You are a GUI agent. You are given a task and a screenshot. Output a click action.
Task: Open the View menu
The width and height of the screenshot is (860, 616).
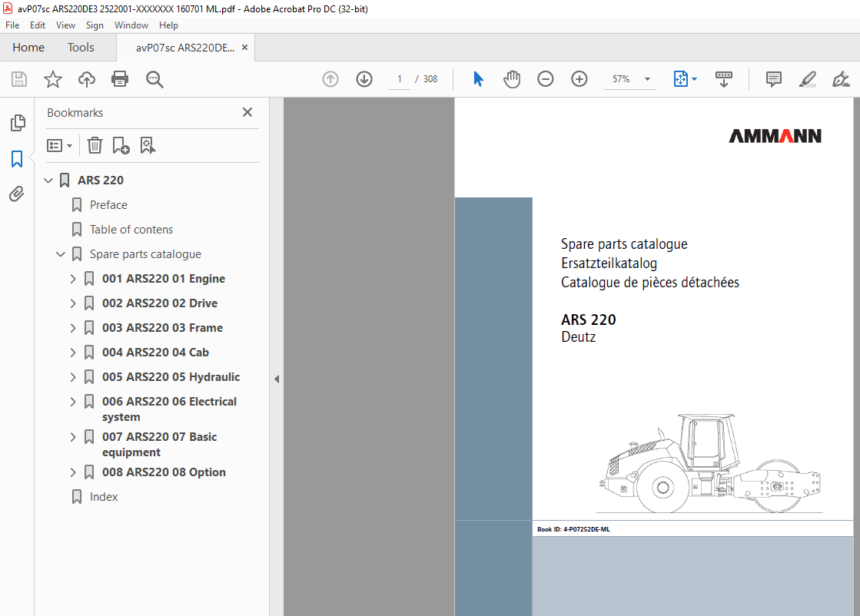[65, 25]
